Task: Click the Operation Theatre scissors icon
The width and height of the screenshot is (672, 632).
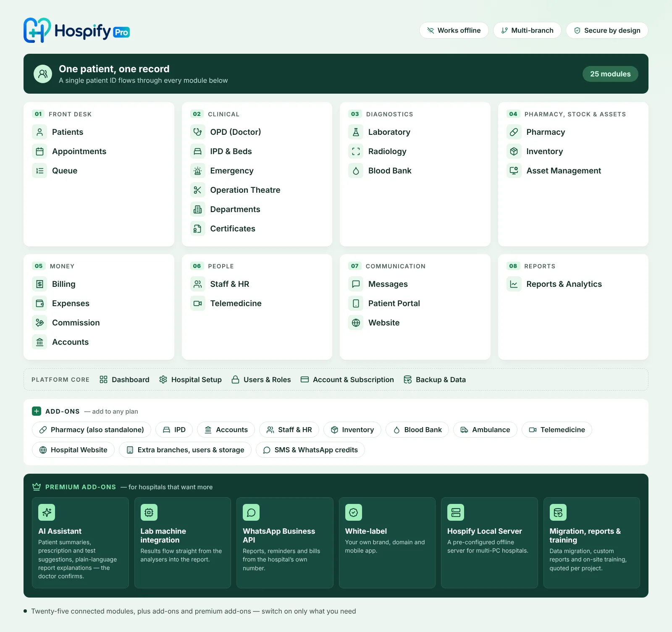Action: [x=198, y=190]
